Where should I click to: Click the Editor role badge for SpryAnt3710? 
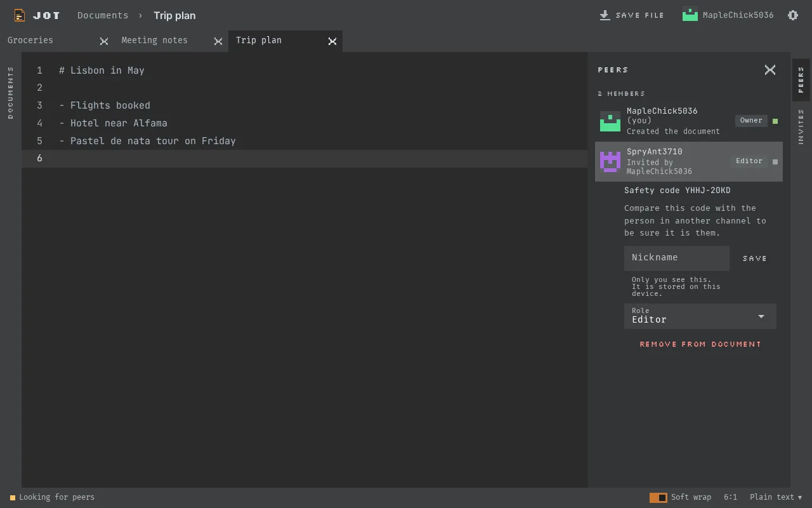tap(749, 161)
